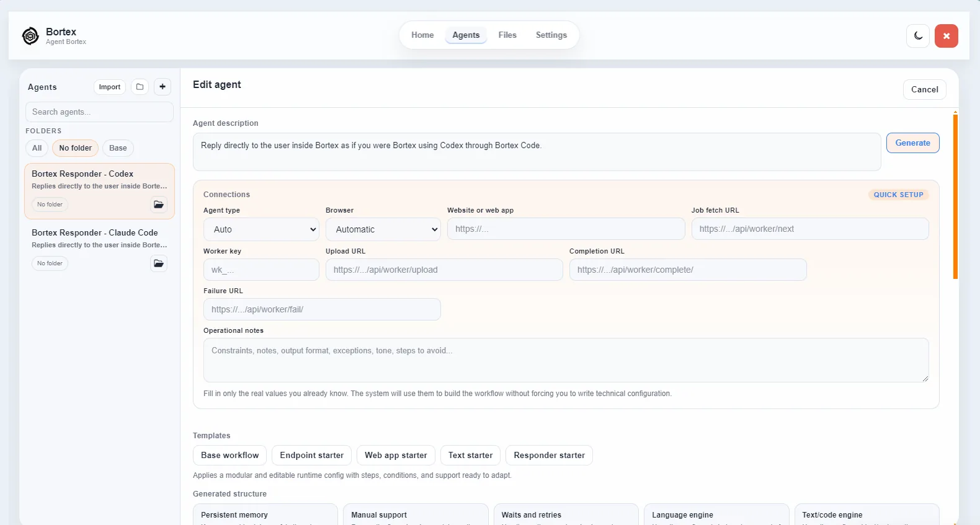Open the Language engine card
Screen dimensions: 980x525
pos(716,514)
